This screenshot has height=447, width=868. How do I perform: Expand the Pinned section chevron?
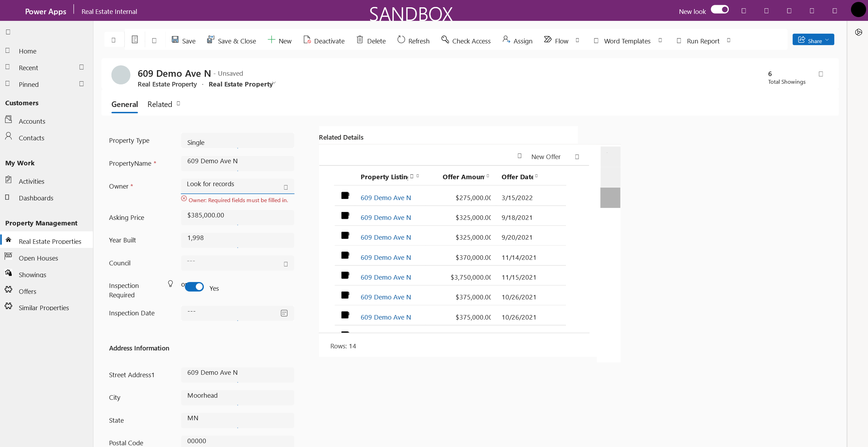click(x=82, y=84)
